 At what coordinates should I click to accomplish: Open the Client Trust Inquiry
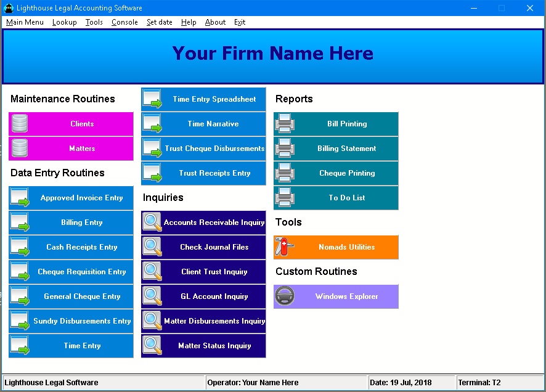pos(214,272)
